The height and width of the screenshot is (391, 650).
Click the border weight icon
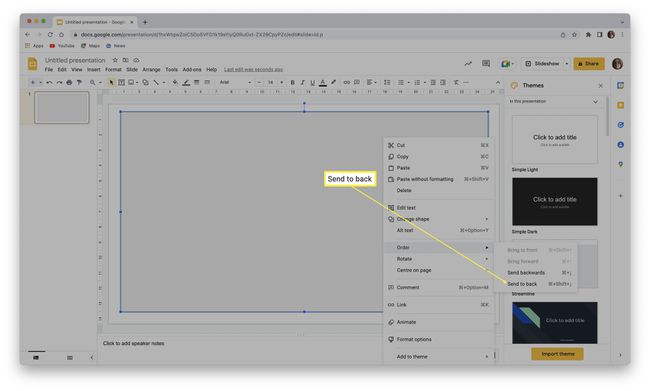click(x=197, y=83)
